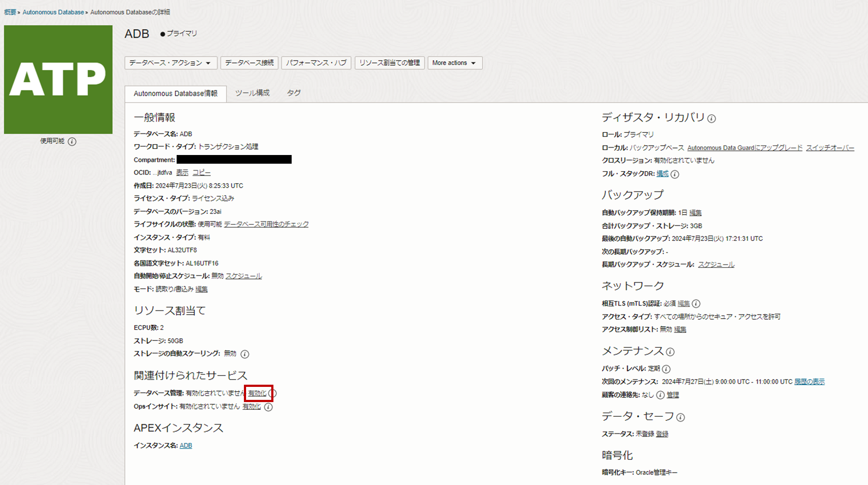Show info for ストレージの自動スケーリング

[245, 354]
